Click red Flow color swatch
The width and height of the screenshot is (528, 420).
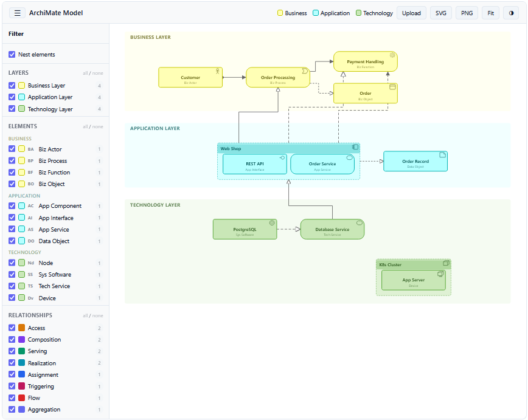click(x=21, y=398)
